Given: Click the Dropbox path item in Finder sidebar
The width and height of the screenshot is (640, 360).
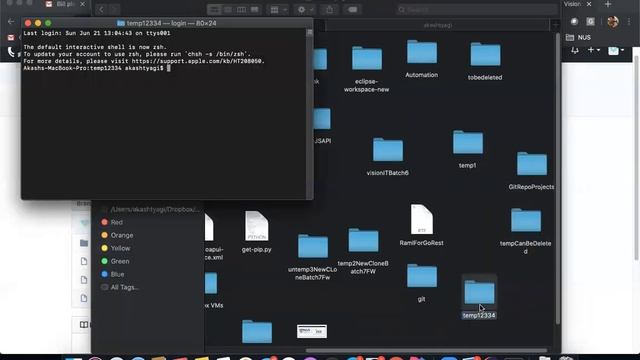Looking at the screenshot, I should [x=151, y=209].
